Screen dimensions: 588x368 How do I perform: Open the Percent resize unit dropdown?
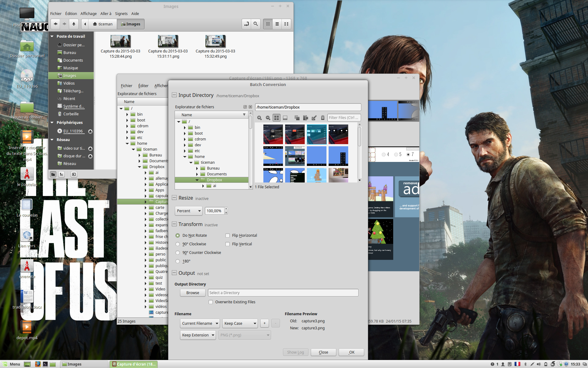[189, 211]
